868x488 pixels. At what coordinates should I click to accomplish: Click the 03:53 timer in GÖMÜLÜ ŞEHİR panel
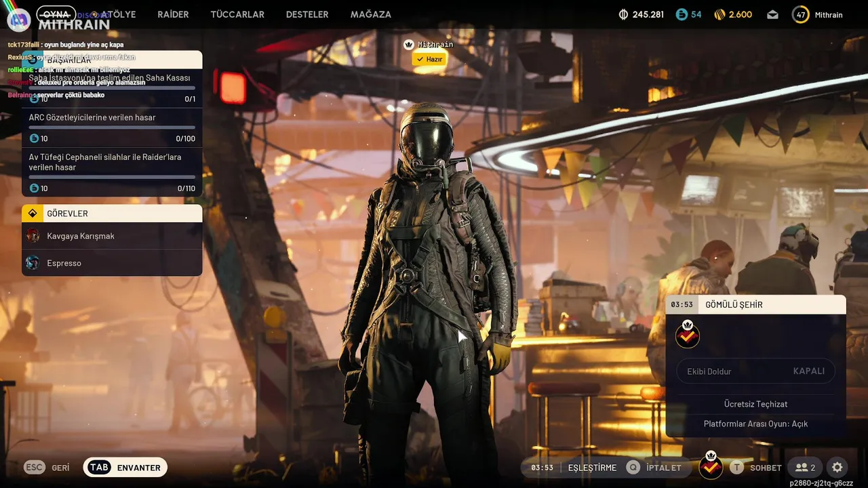(682, 305)
